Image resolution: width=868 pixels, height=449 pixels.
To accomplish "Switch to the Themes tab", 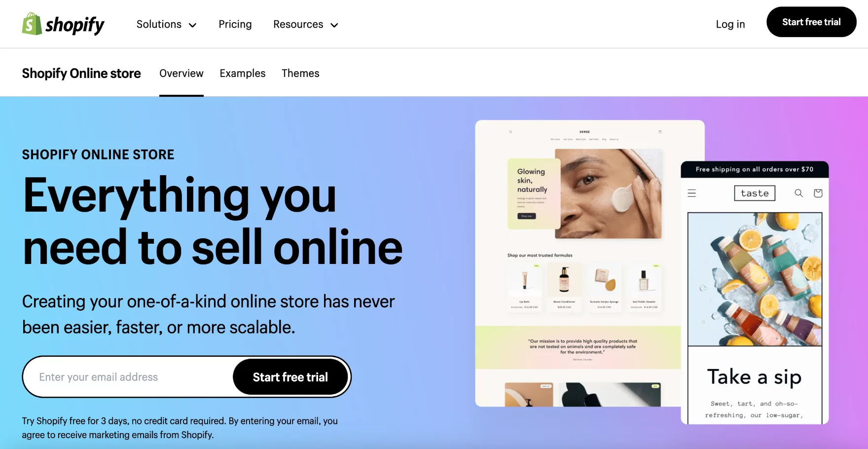I will point(300,74).
